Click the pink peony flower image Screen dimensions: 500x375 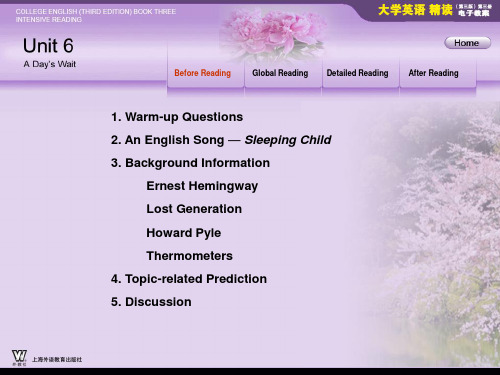click(x=273, y=33)
